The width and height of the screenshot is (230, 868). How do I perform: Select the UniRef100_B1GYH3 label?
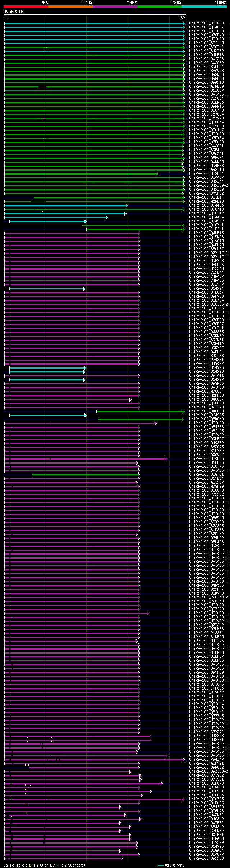pyautogui.click(x=206, y=110)
